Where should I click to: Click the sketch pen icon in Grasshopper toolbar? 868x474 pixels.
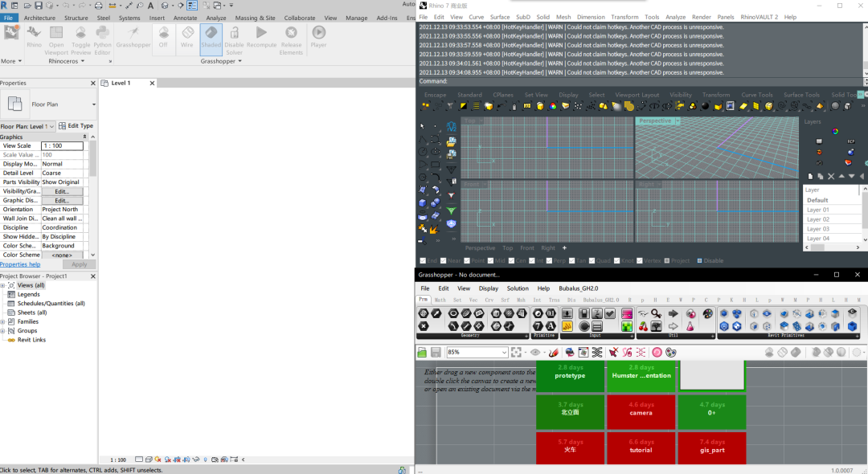point(554,353)
